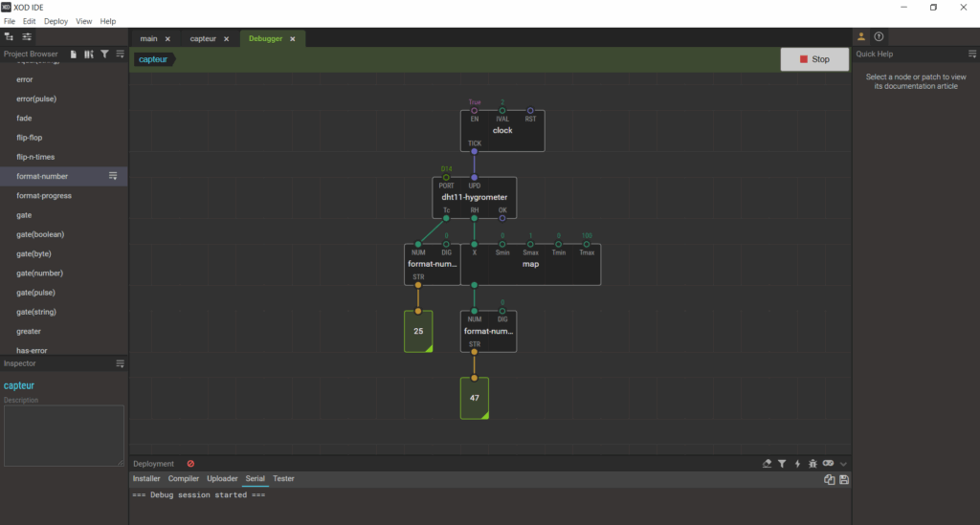980x525 pixels.
Task: Click the Add Library books icon
Action: click(x=89, y=55)
